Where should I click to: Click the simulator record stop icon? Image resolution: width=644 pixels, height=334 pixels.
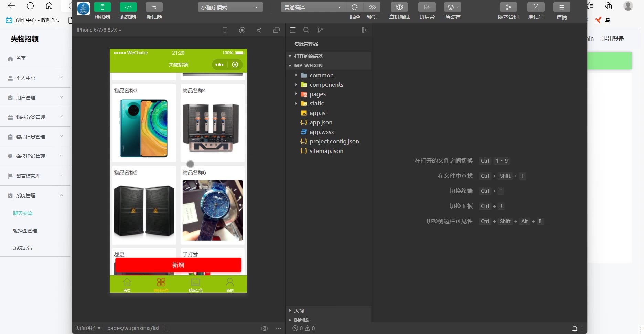tap(242, 30)
